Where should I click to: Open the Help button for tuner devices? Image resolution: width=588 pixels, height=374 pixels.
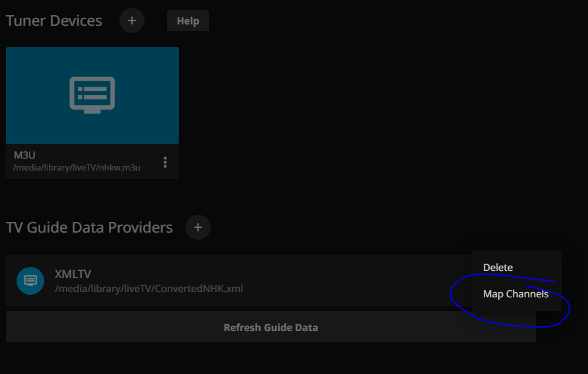(x=187, y=20)
